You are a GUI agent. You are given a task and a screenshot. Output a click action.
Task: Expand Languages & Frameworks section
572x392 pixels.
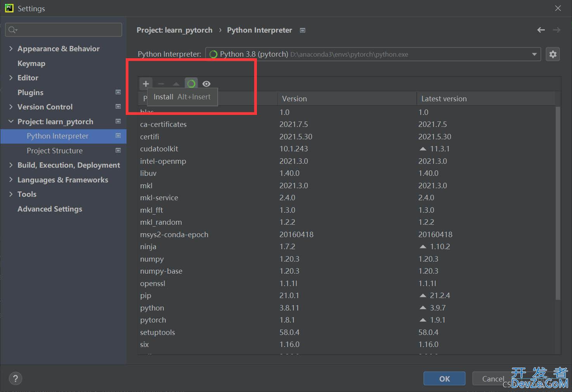pyautogui.click(x=11, y=180)
